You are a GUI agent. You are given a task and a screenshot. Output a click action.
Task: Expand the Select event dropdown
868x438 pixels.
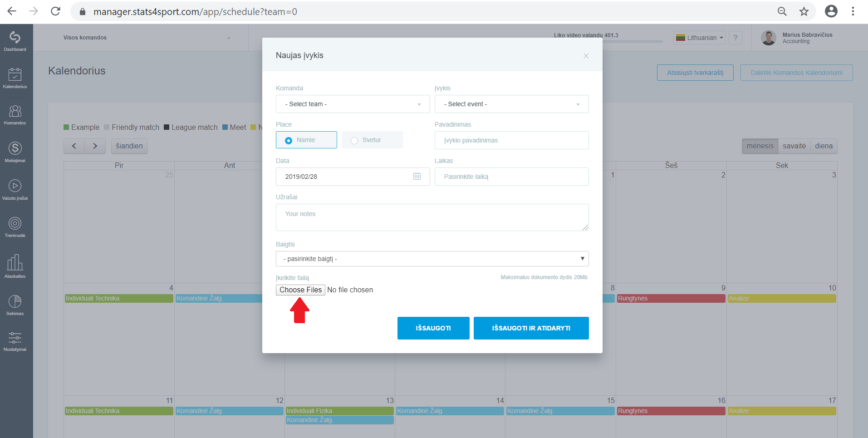(x=512, y=104)
